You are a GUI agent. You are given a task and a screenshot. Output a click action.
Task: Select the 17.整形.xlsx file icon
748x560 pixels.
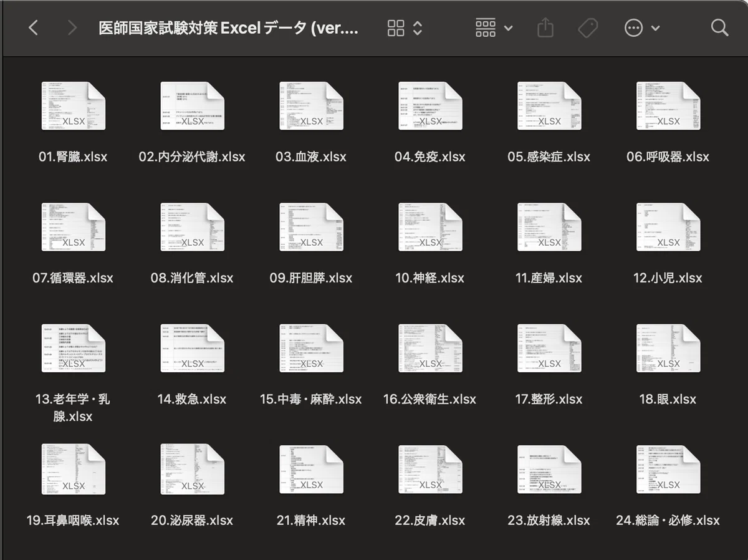pyautogui.click(x=549, y=348)
